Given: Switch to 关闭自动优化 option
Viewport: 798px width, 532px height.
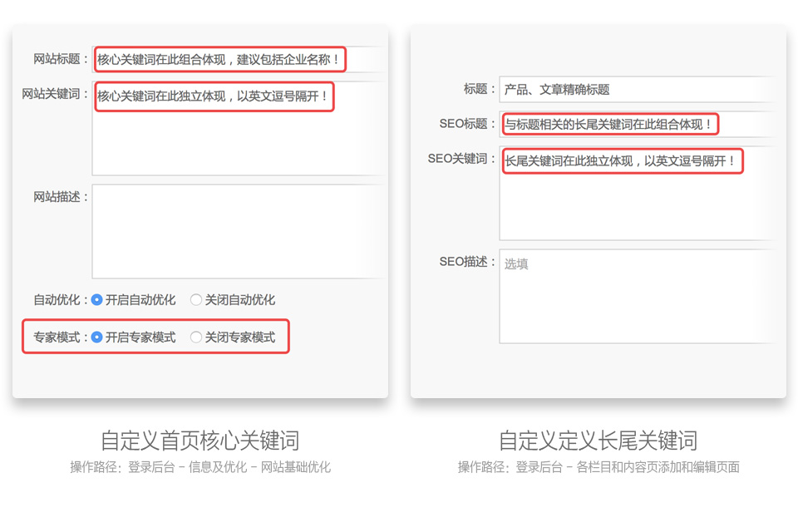Looking at the screenshot, I should click(x=195, y=299).
